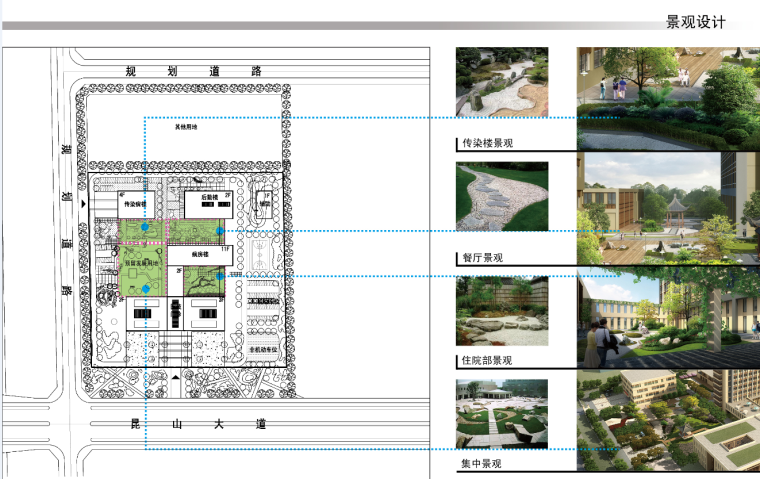The image size is (760, 479).
Task: Click the 住院部景观 caption label
Action: (487, 361)
